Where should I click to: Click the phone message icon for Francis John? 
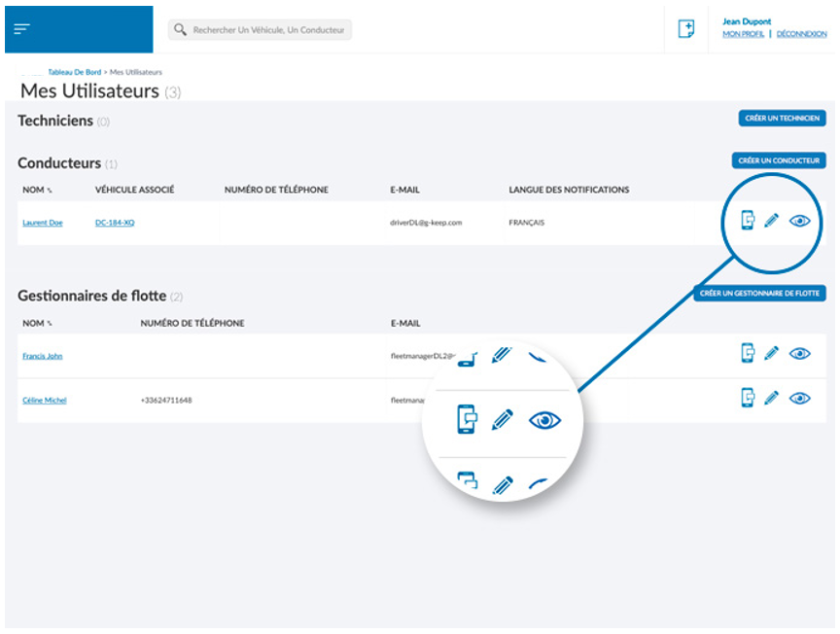(x=747, y=353)
